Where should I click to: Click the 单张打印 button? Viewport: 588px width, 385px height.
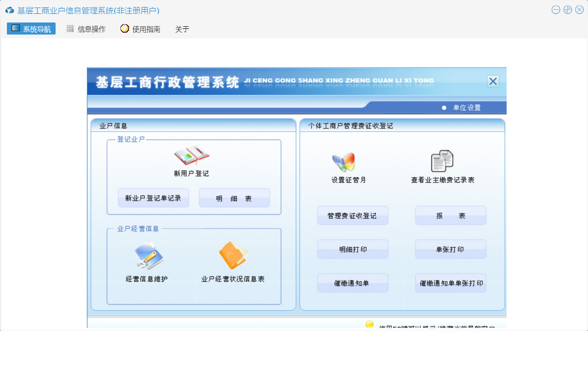tap(450, 250)
